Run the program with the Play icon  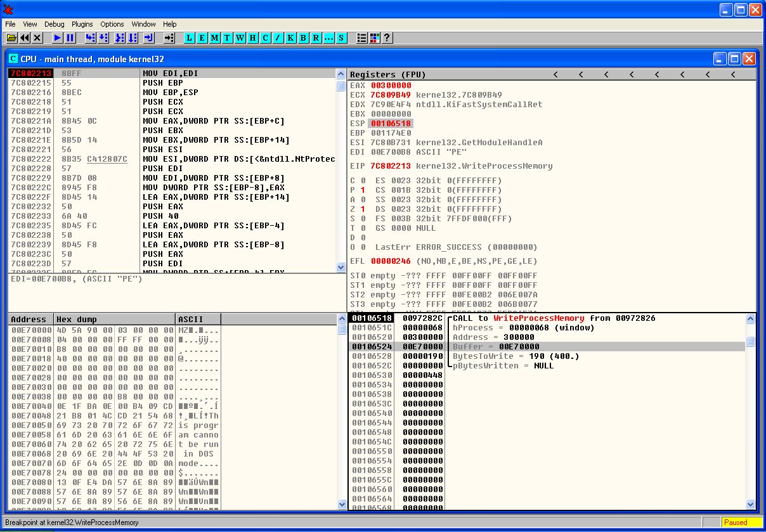[x=57, y=38]
